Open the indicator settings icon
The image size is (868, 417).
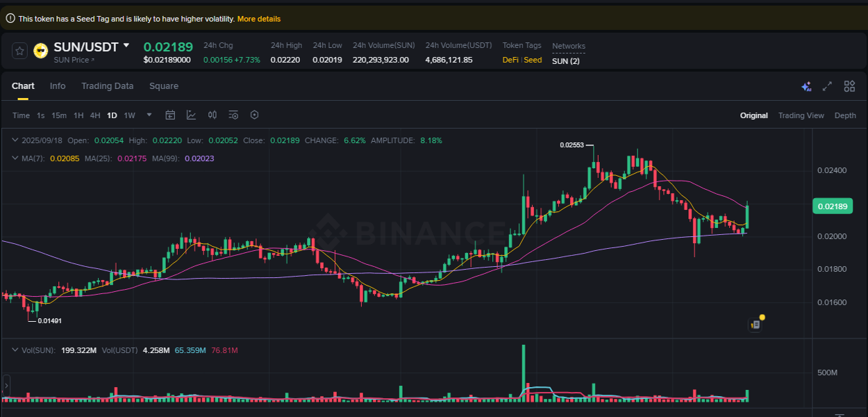[x=233, y=115]
